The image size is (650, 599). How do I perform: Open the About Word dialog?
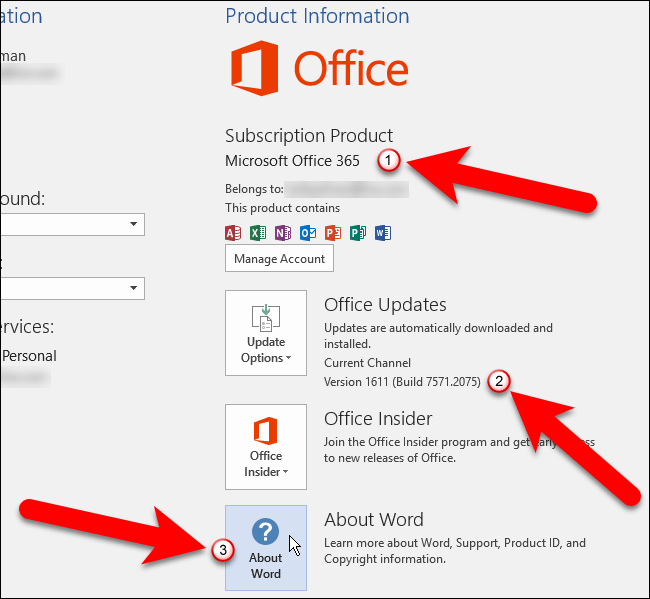coord(266,547)
